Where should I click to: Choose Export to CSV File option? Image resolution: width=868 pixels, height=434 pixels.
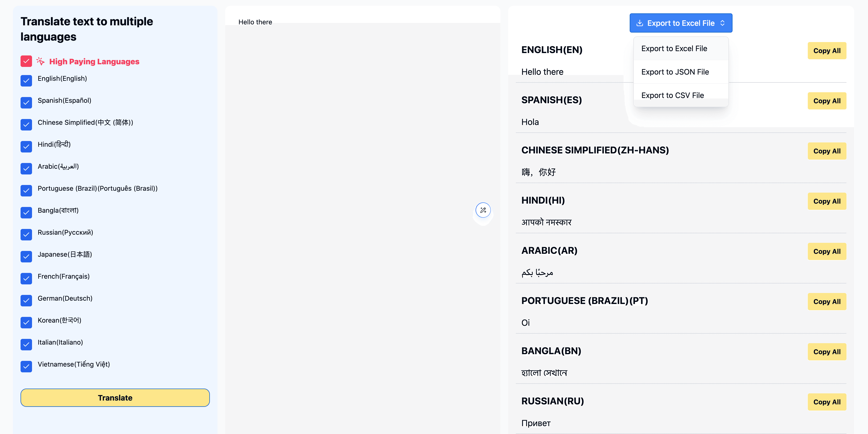681,95
